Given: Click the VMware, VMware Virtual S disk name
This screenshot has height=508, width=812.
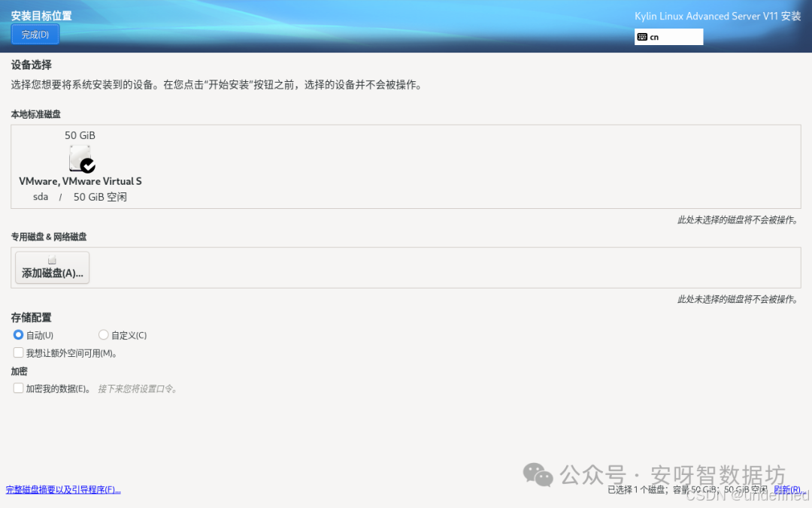Looking at the screenshot, I should click(80, 181).
